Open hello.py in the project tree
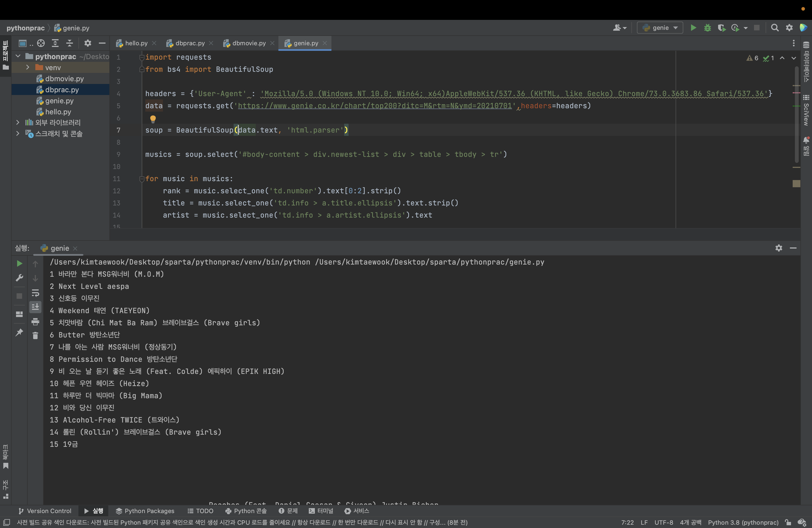The width and height of the screenshot is (812, 528). [x=58, y=112]
